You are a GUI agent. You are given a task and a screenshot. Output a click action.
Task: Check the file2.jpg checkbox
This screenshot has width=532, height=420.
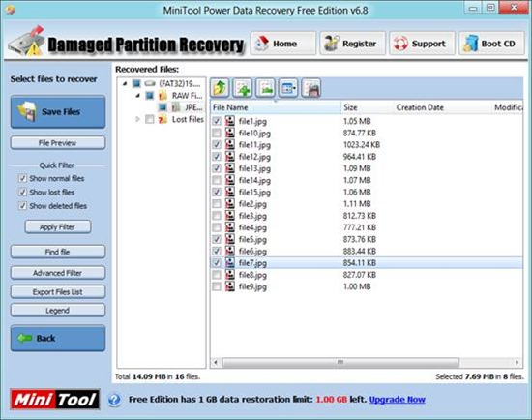(217, 204)
